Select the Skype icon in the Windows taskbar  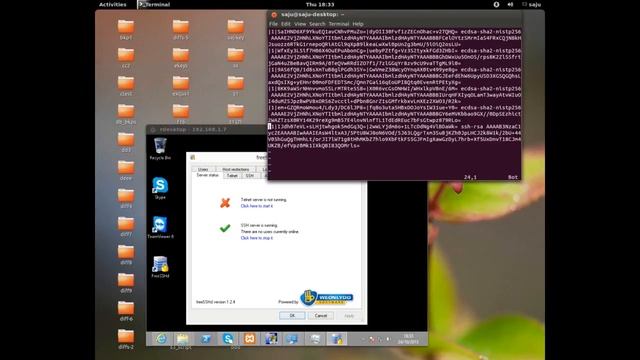(228, 339)
